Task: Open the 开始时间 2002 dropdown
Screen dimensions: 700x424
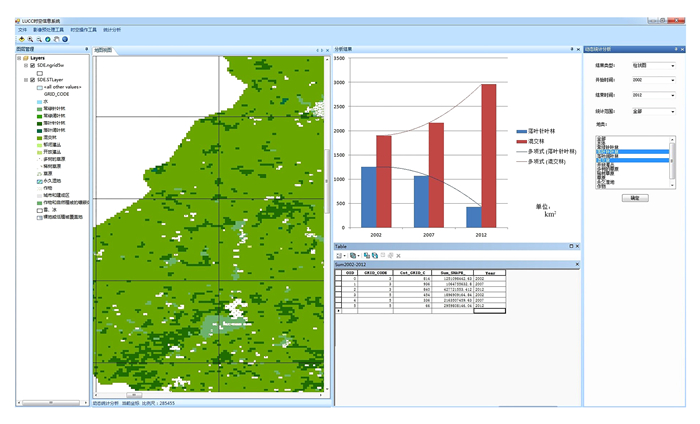Action: [673, 81]
